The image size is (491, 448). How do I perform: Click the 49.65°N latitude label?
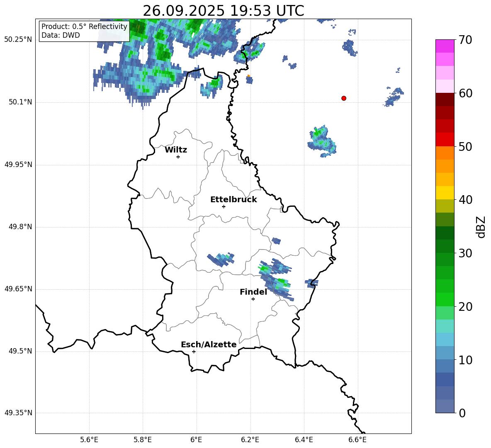click(18, 289)
